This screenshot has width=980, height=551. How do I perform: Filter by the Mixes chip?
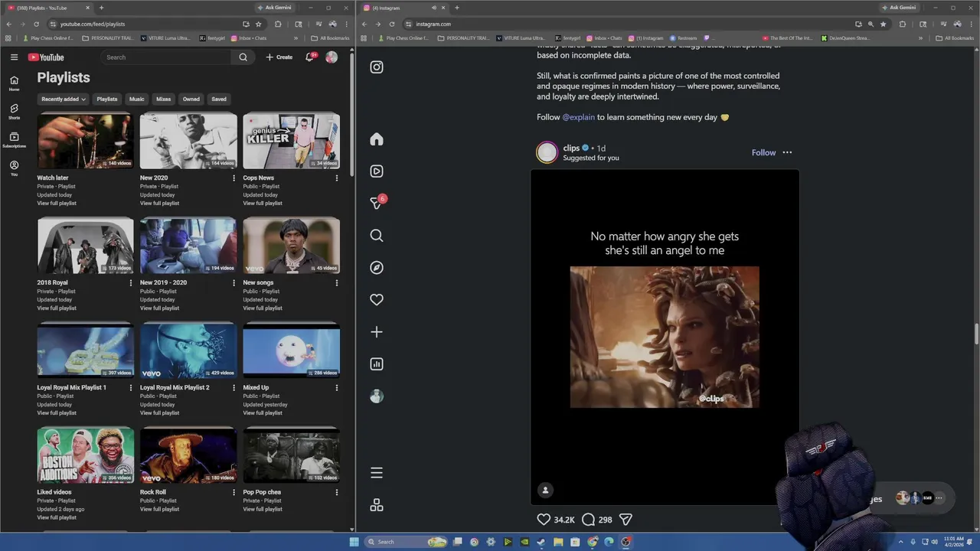(163, 99)
